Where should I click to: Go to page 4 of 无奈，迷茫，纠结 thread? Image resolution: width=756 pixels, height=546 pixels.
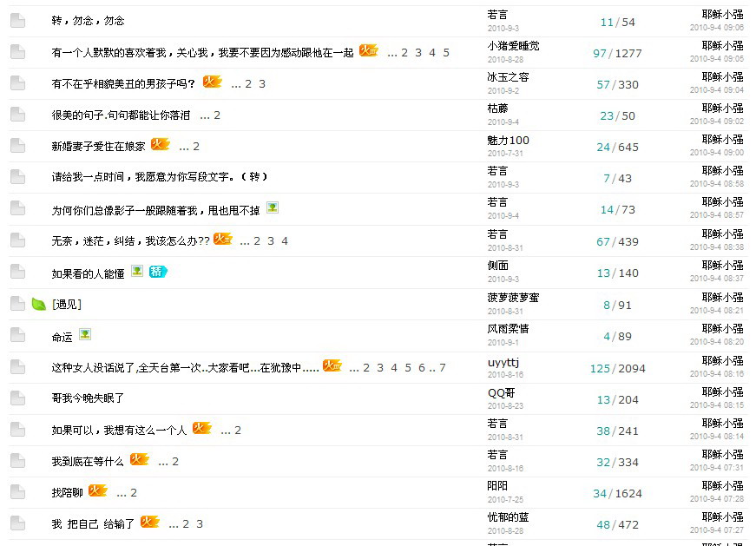pos(285,241)
